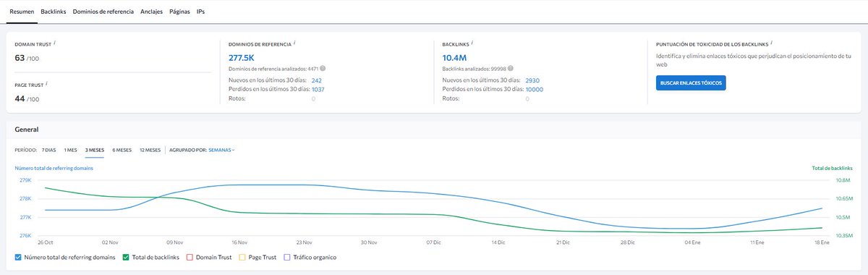Enable Domain Trust checkbox
This screenshot has height=275, width=868.
pyautogui.click(x=190, y=257)
